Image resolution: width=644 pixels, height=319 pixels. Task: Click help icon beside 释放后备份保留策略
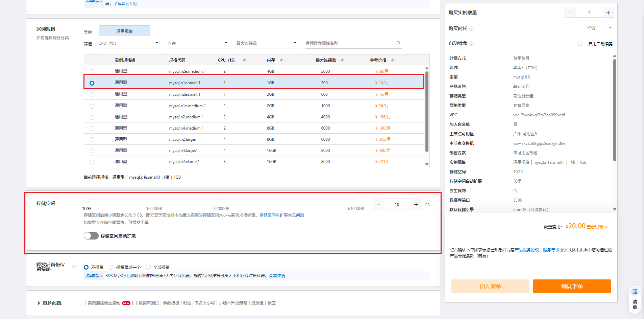point(74,267)
